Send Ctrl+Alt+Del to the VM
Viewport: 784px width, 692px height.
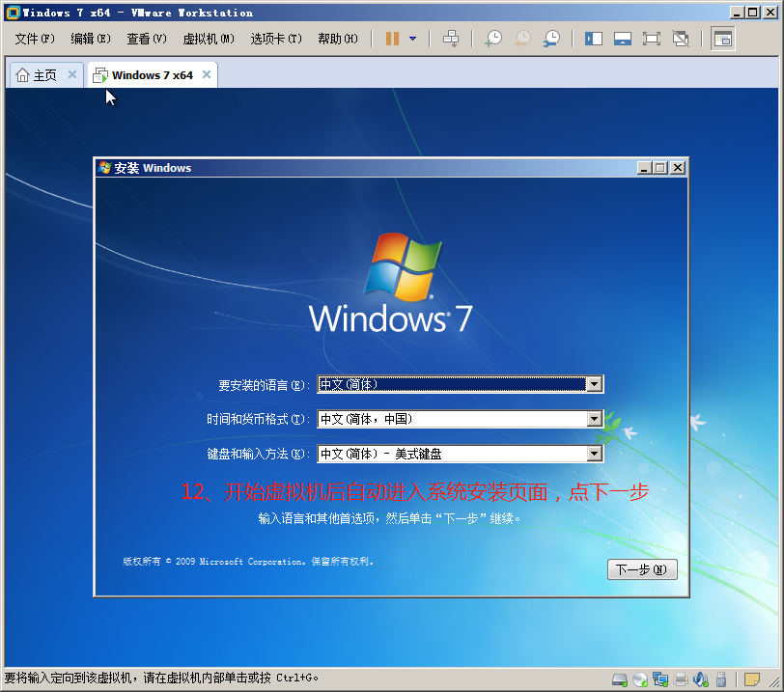(451, 39)
